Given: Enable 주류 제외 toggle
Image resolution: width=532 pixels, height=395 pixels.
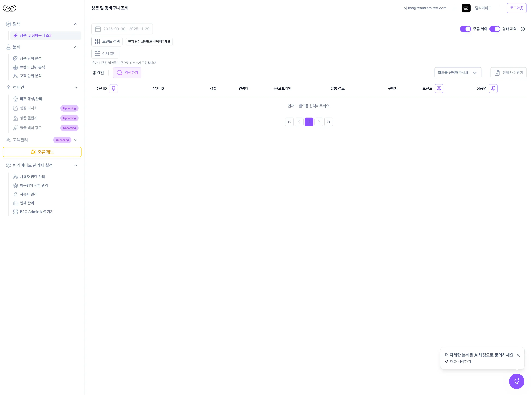Looking at the screenshot, I should [x=465, y=29].
